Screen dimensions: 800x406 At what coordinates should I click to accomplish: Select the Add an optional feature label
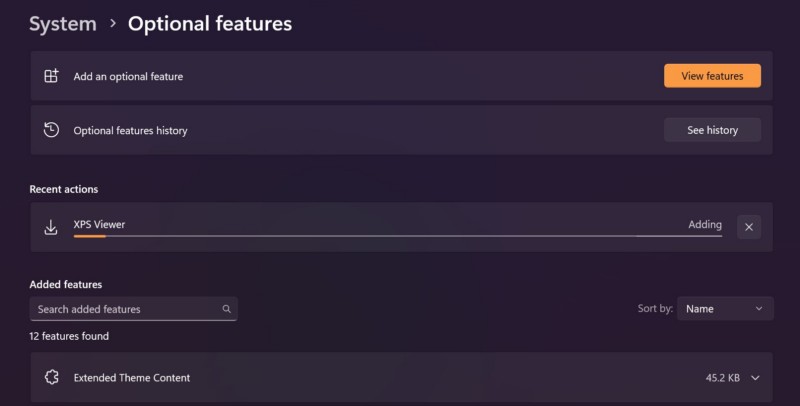(128, 76)
